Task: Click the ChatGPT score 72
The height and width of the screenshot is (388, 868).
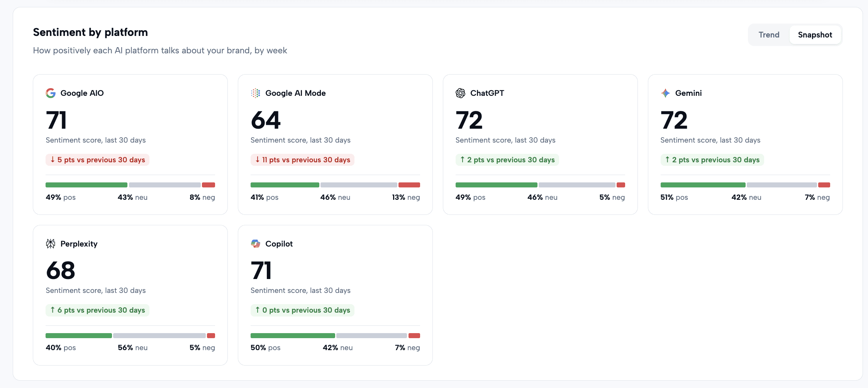Action: (x=469, y=120)
